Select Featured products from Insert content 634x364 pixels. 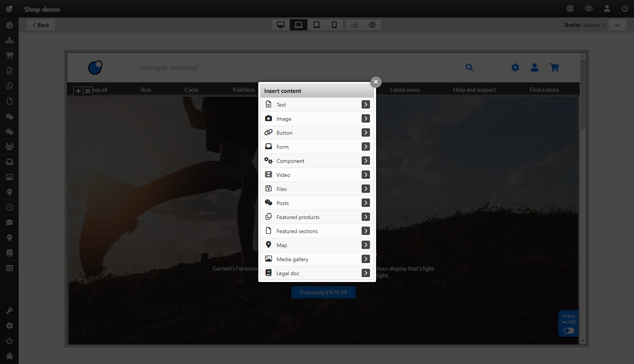click(298, 217)
